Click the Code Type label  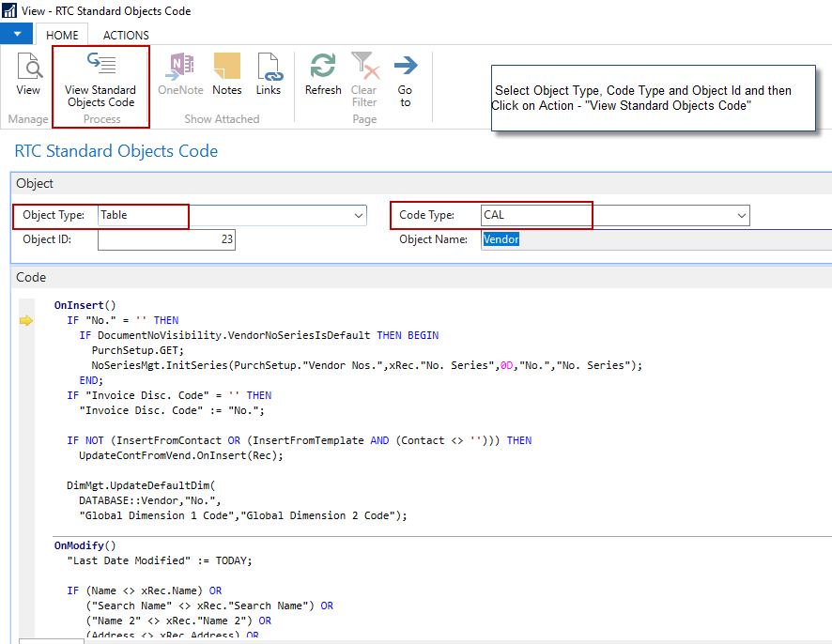click(x=426, y=215)
